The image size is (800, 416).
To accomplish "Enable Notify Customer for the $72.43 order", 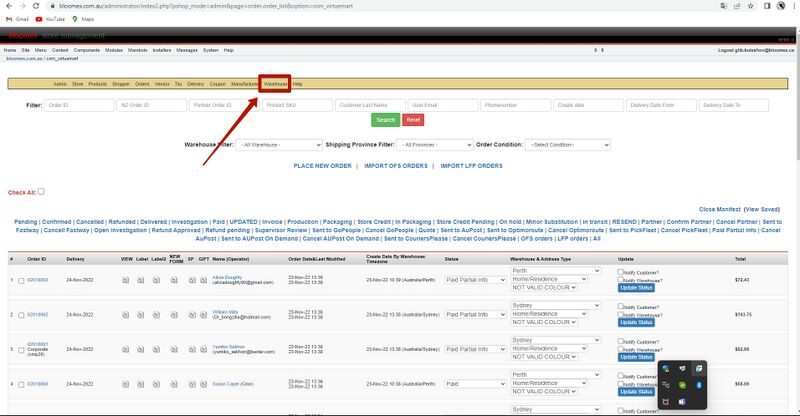I will (x=620, y=272).
